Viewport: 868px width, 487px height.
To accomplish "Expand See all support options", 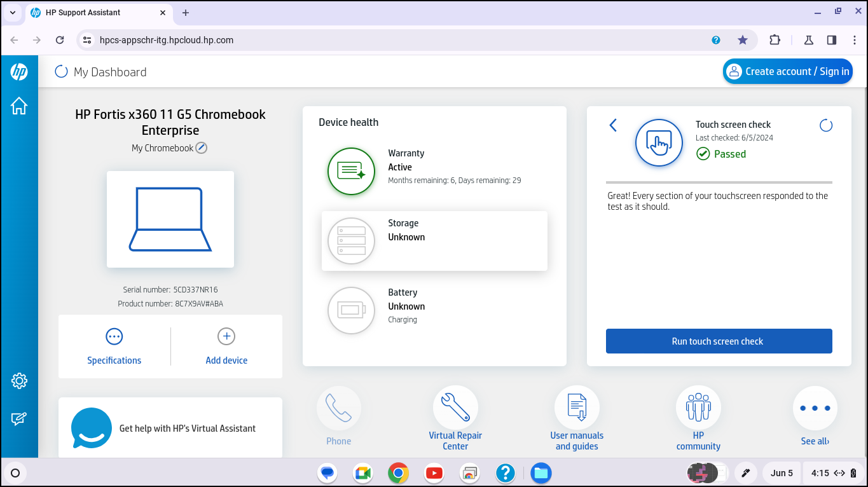I will tap(815, 409).
